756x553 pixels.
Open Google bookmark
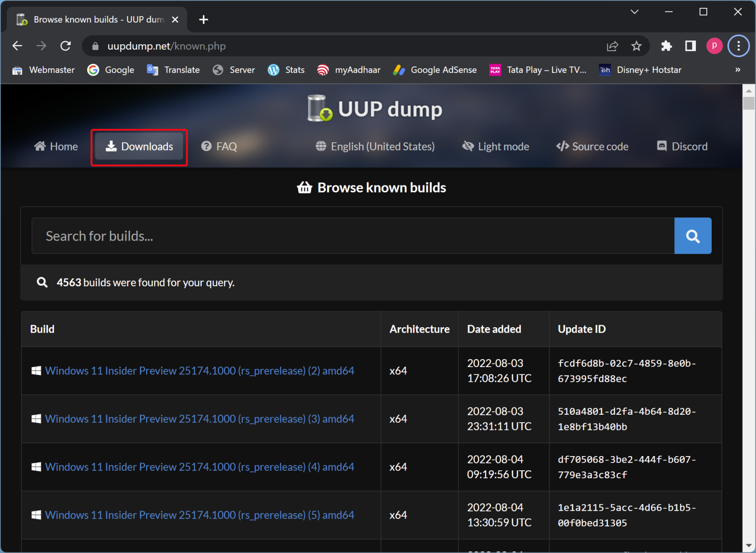coord(111,70)
